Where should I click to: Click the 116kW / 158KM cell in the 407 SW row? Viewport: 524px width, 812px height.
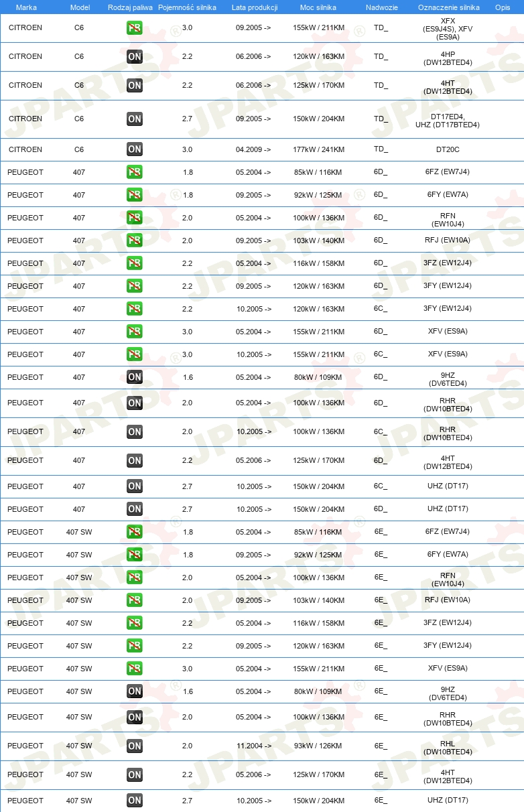point(318,623)
